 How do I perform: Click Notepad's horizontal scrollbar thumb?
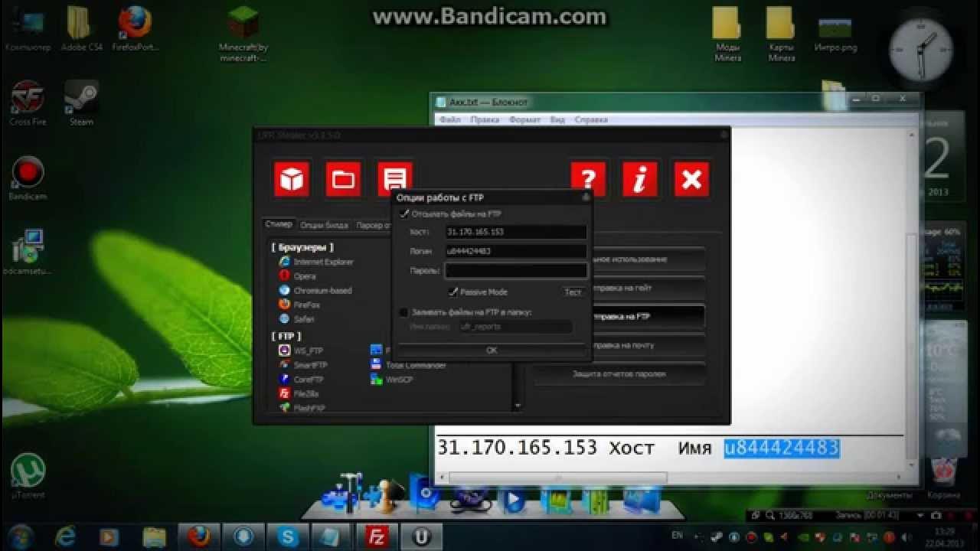558,478
